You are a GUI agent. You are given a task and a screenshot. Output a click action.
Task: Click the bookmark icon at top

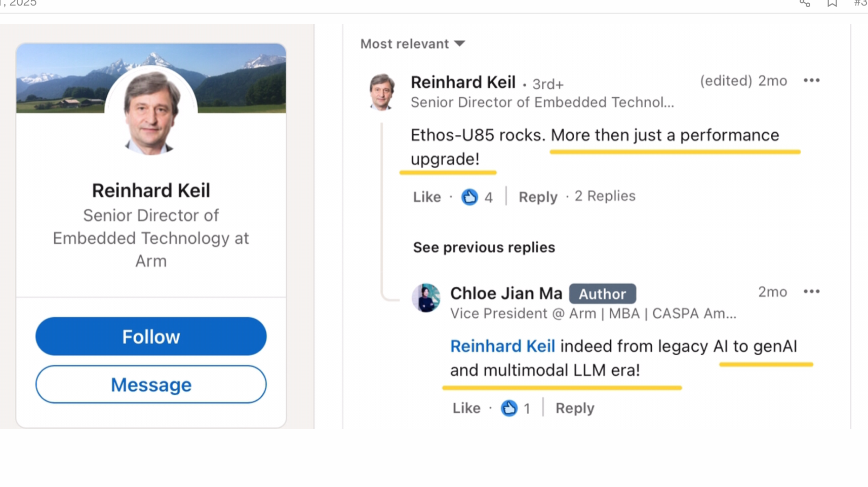point(832,4)
